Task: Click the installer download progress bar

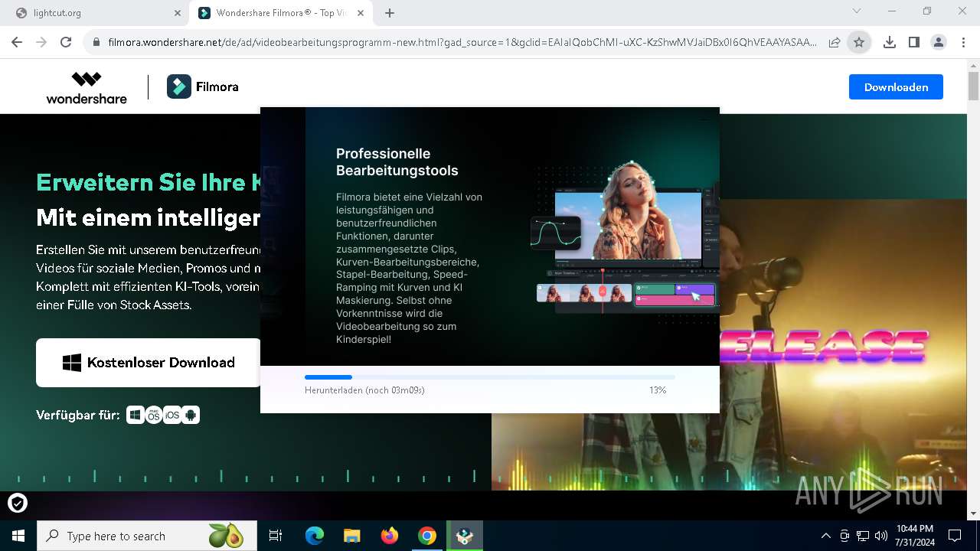Action: (490, 377)
